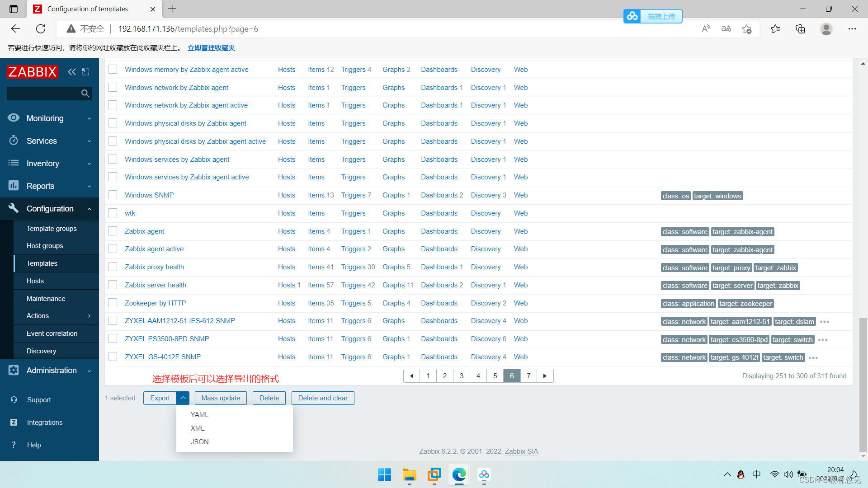Go to previous page arrow in pagination
The image size is (868, 488).
pos(411,376)
